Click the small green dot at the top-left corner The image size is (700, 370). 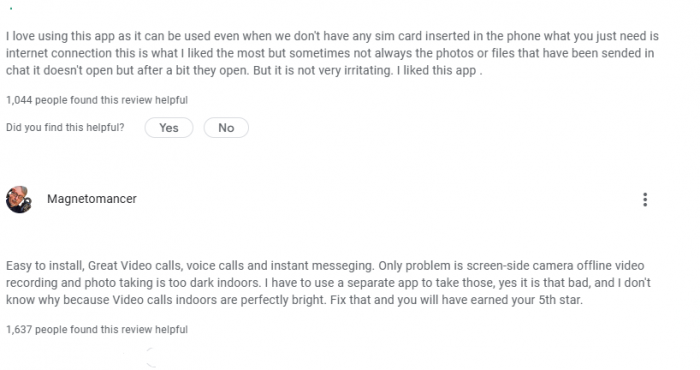pyautogui.click(x=11, y=8)
